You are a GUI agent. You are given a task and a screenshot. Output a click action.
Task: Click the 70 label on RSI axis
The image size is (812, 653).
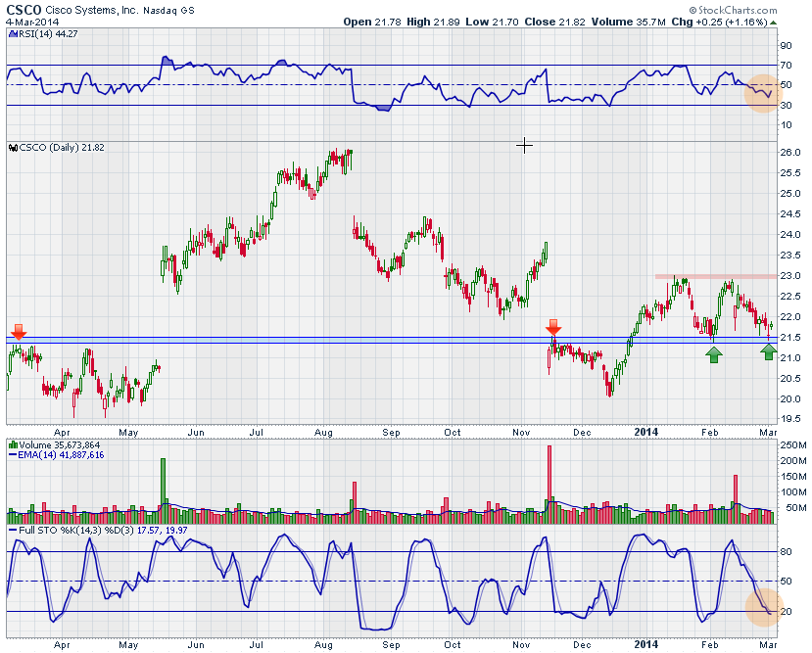click(x=786, y=66)
